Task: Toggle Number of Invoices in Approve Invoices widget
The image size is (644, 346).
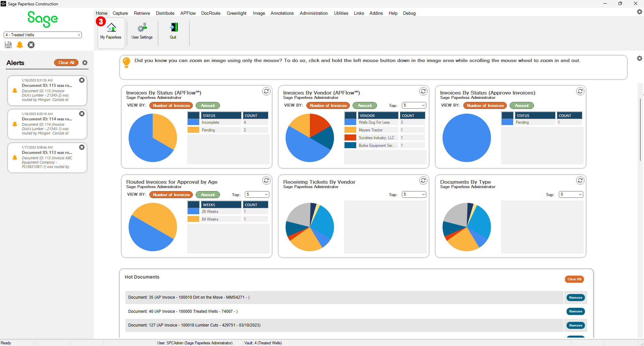Action: click(x=485, y=106)
